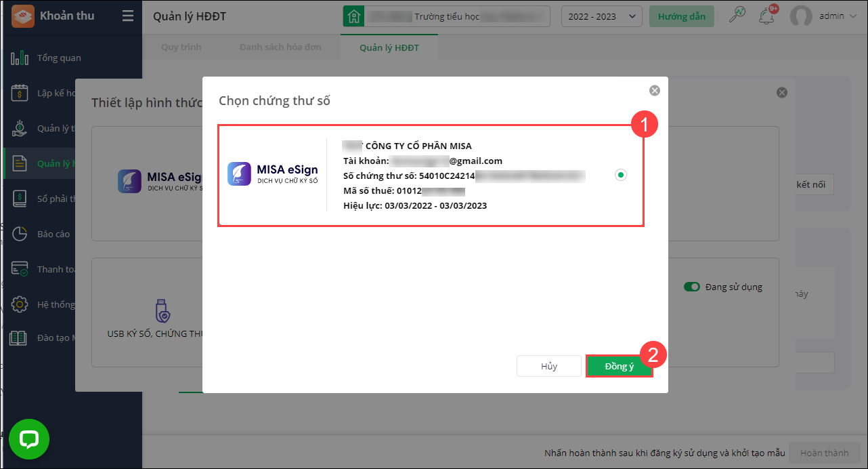
Task: Open Hệ thống gear icon
Action: tap(20, 304)
